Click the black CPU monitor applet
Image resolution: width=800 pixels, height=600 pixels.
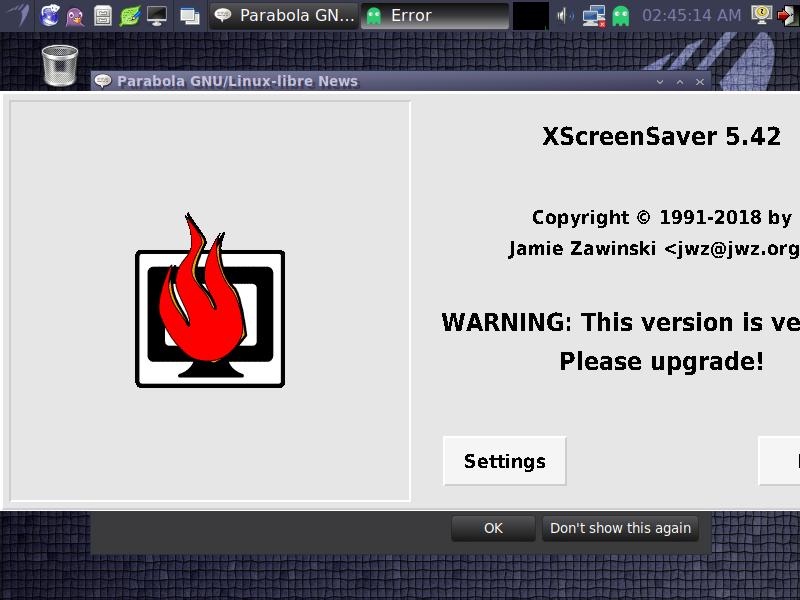(x=531, y=15)
